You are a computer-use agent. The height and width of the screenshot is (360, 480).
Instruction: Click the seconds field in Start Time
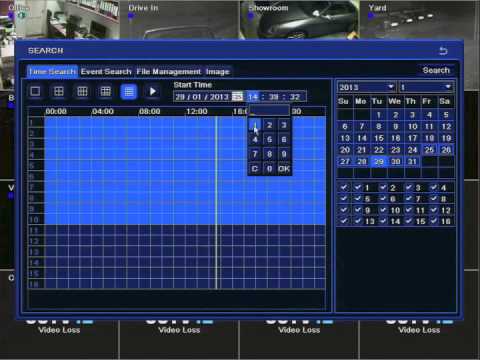294,97
